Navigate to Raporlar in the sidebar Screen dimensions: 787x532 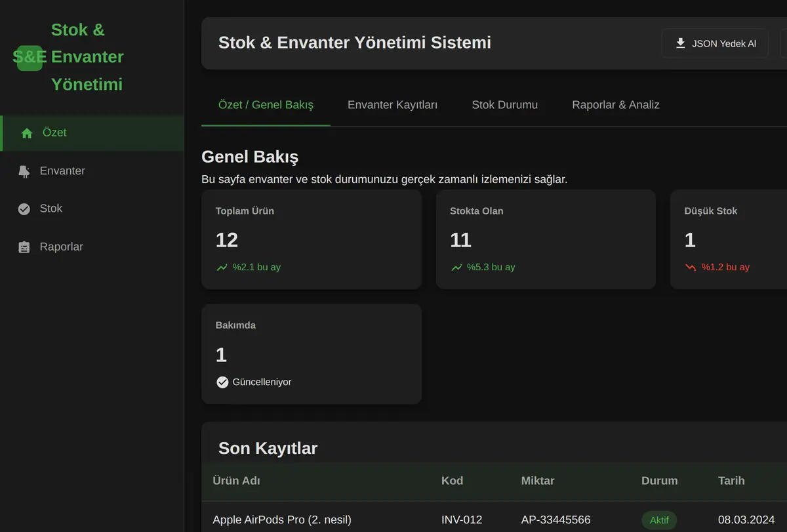92,247
